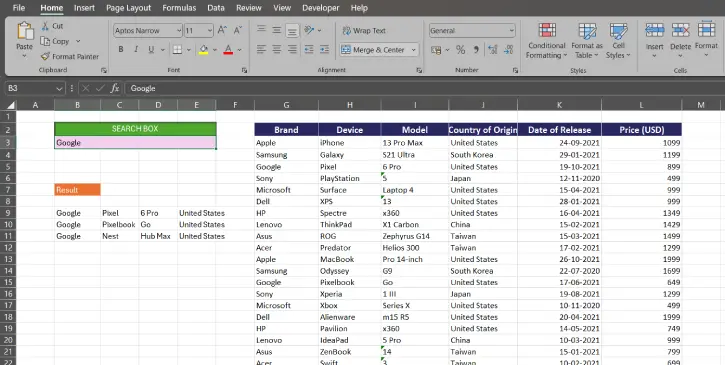The height and width of the screenshot is (365, 725).
Task: Toggle Underline formatting
Action: tap(151, 49)
